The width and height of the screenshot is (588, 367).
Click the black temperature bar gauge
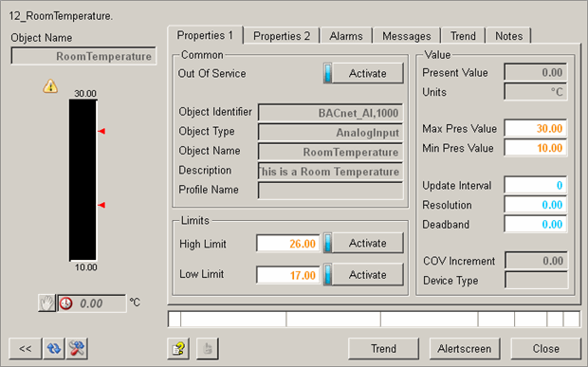tap(83, 180)
